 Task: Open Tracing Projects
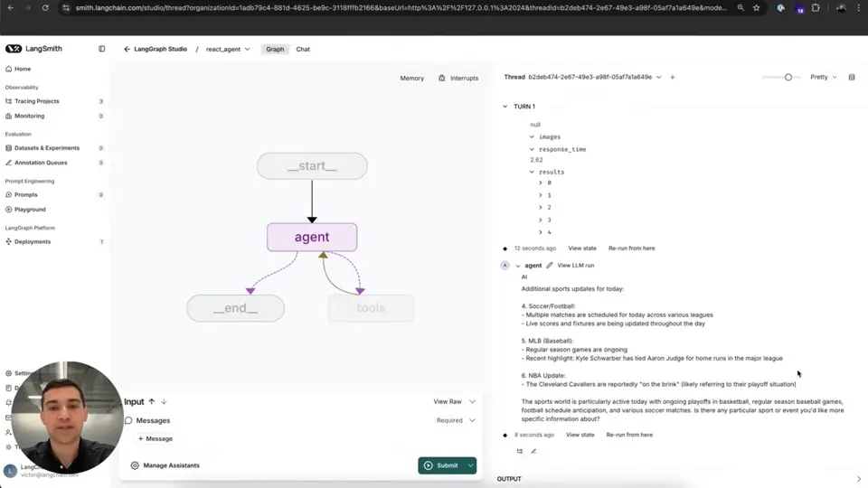coord(36,101)
